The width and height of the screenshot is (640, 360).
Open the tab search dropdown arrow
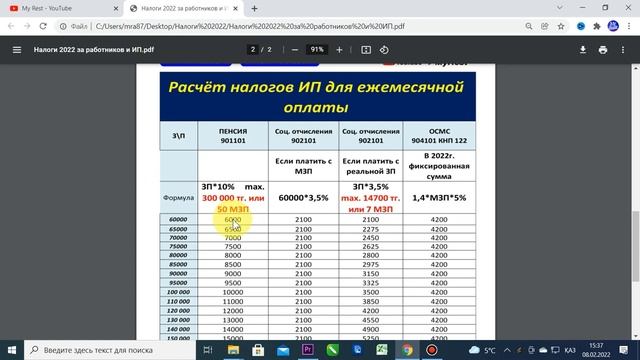pyautogui.click(x=560, y=8)
